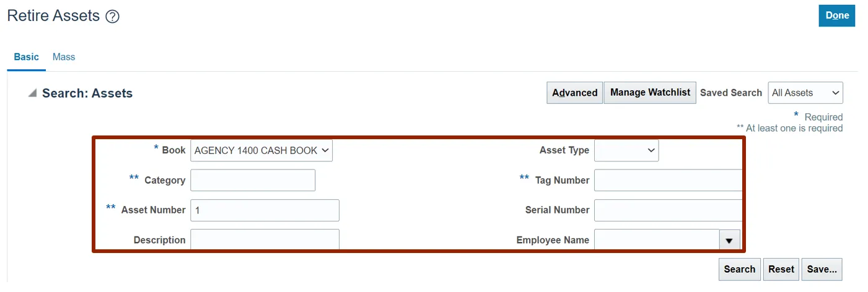Open Manage Watchlist
Screen dimensions: 868x292
(x=650, y=93)
